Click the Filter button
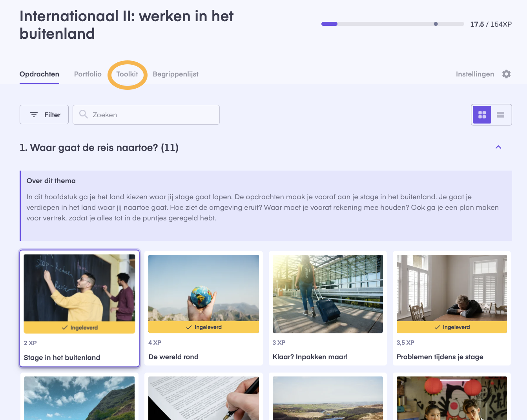Image resolution: width=527 pixels, height=420 pixels. [44, 115]
